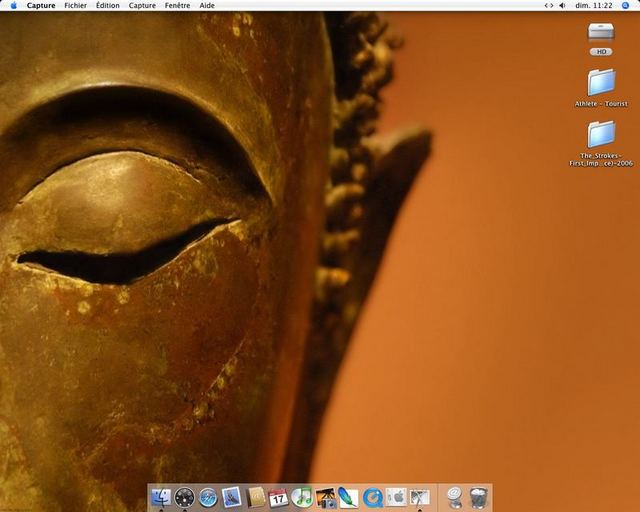Select The_Strokes First Impressions 2006 folder
Screen dimensions: 640x512
tap(601, 134)
